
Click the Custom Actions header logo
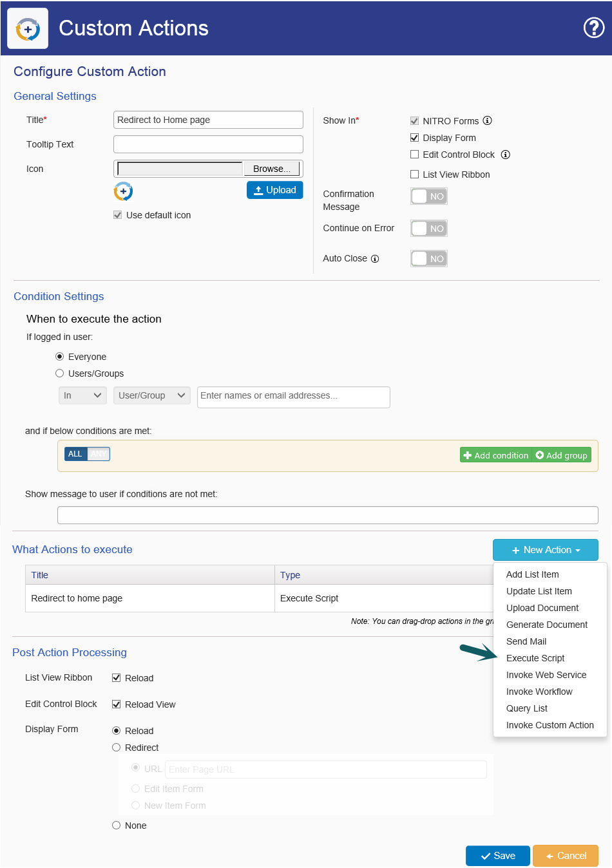(x=28, y=28)
